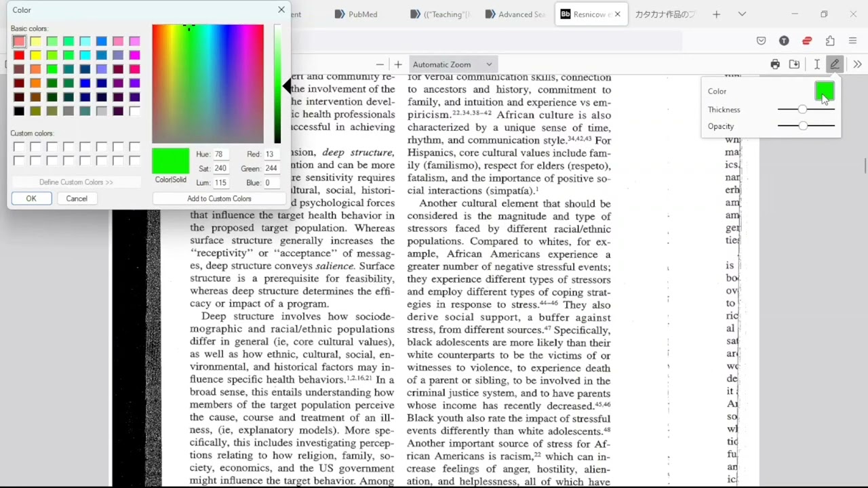
Task: Click the Hue input field
Action: (x=220, y=154)
